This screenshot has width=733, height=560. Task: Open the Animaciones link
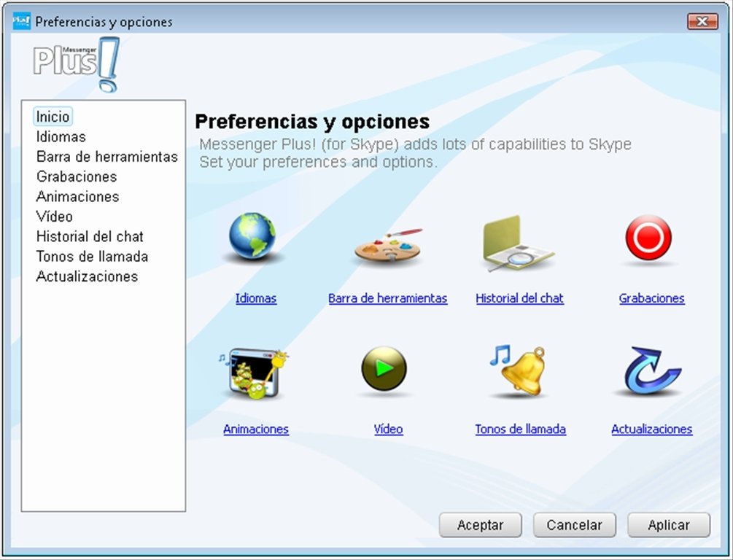pyautogui.click(x=256, y=429)
